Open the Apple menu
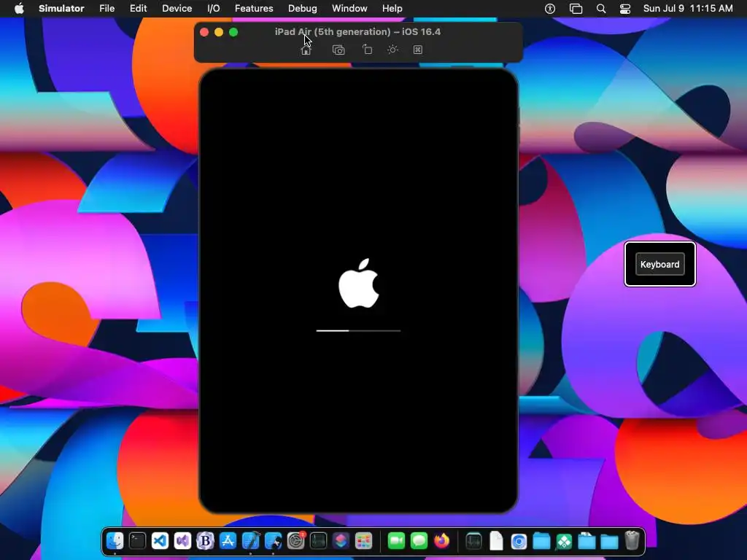 [19, 9]
